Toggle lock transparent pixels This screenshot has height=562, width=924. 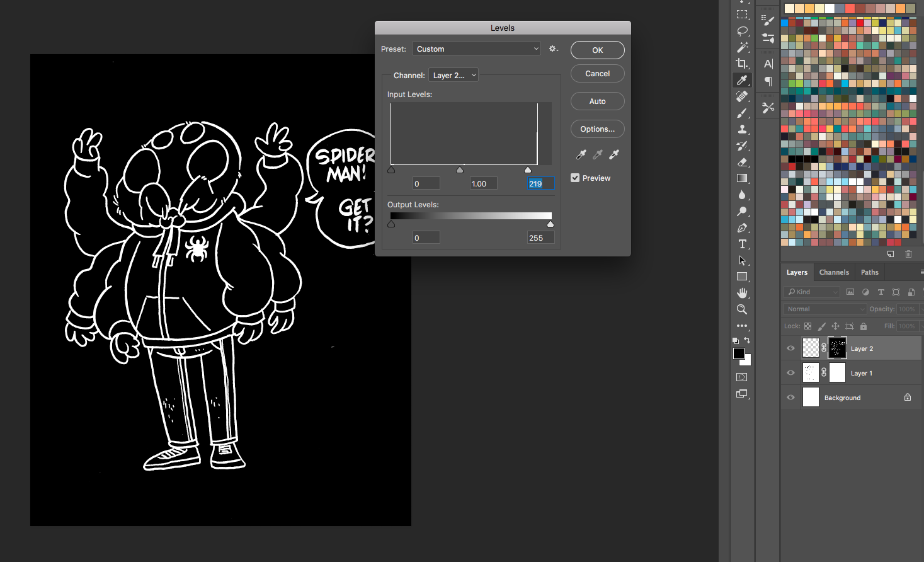coord(807,326)
